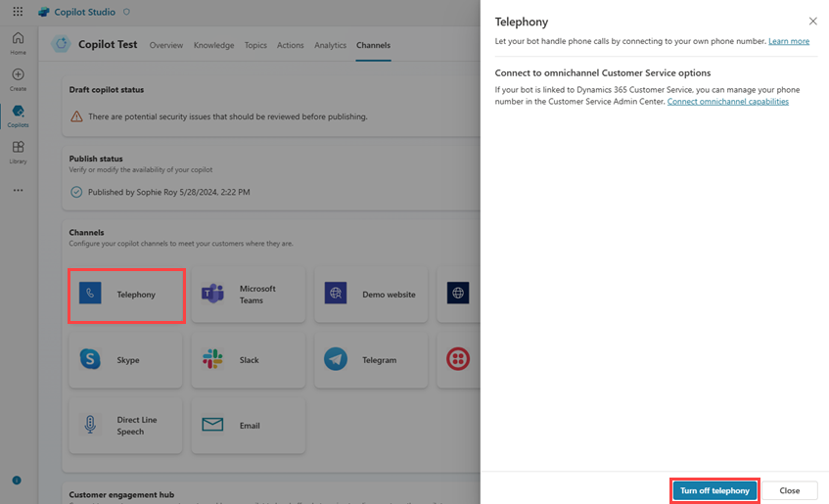Click the Close button in Telephony panel
Viewport: 829px width, 504px height.
789,490
